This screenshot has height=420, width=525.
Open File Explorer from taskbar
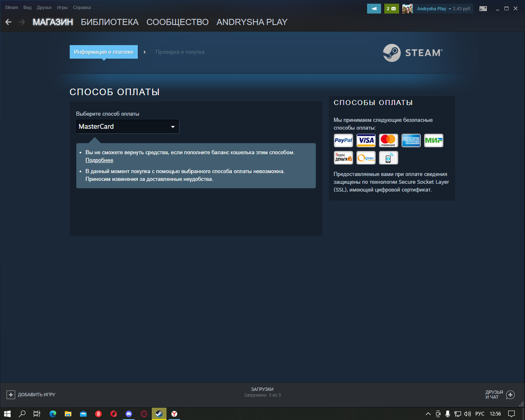pos(68,413)
